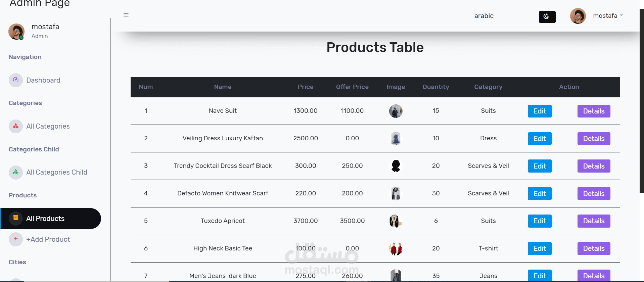644x282 pixels.
Task: Click the Trendy Cocktail Dress Scarf image
Action: pos(396,166)
